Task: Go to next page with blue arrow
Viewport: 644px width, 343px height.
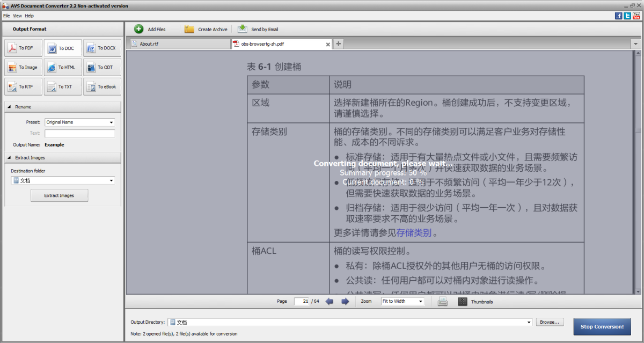Action: 345,301
